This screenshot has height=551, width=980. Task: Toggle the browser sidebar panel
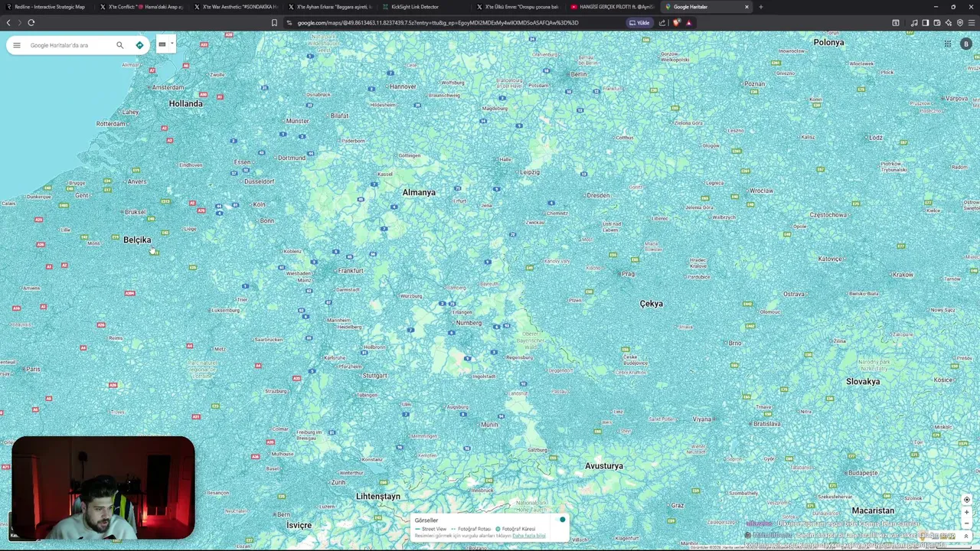point(926,22)
